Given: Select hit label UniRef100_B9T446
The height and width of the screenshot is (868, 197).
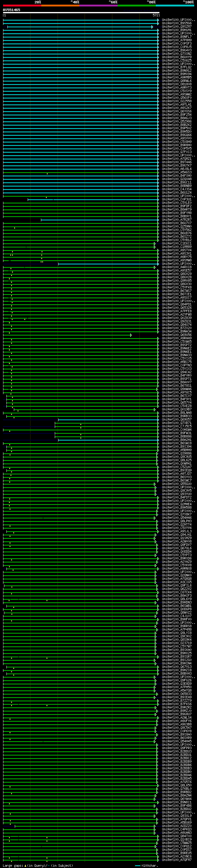Looking at the screenshot, I should 177,162.
